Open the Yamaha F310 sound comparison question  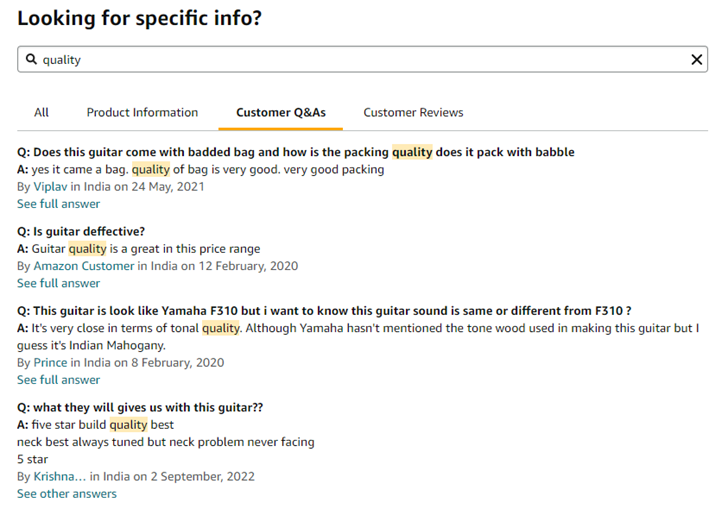point(324,311)
